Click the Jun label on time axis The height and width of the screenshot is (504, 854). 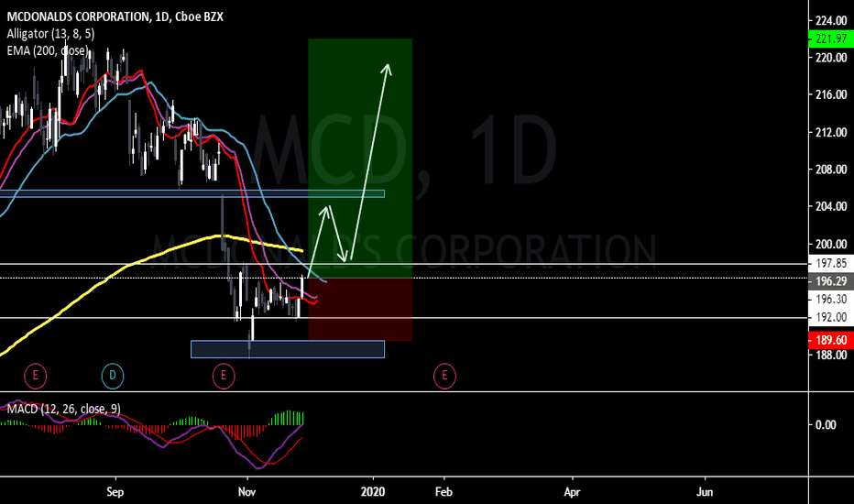pos(705,492)
